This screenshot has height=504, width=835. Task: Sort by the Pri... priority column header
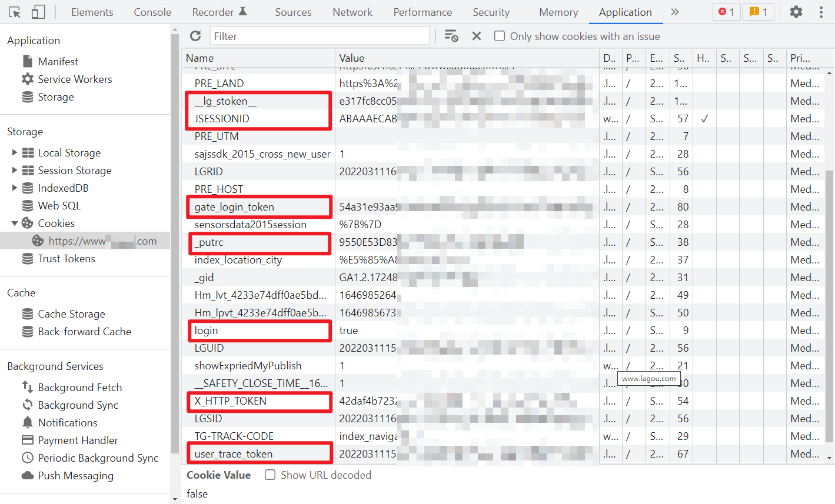coord(806,58)
